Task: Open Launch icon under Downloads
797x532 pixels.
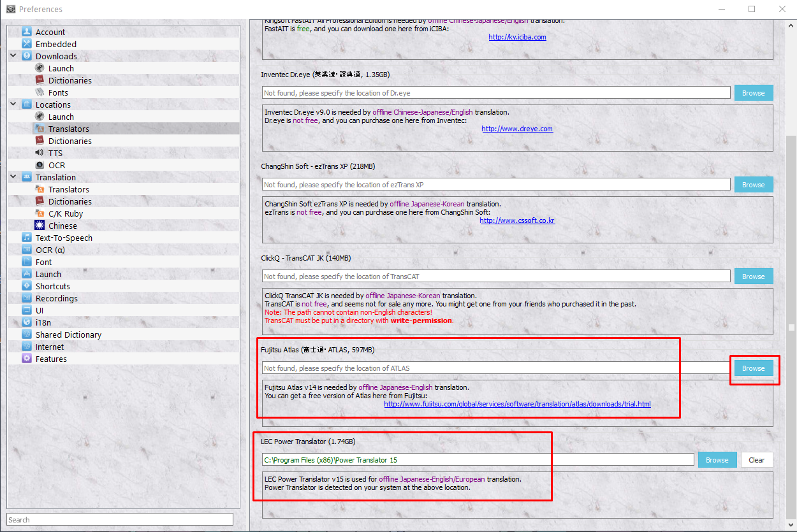Action: 40,68
